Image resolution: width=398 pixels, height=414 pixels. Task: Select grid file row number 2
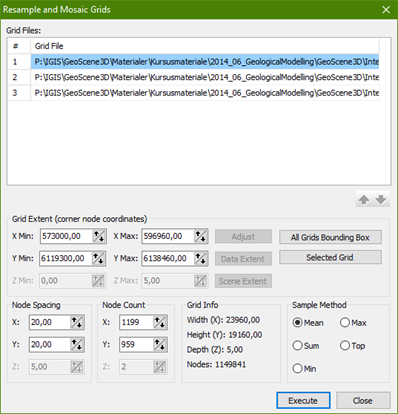pos(194,77)
